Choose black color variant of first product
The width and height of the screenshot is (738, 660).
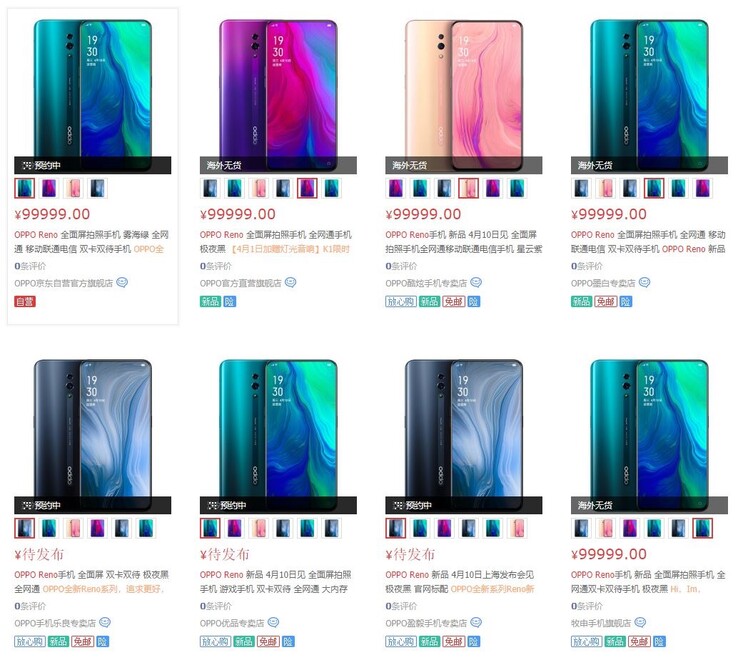pos(98,188)
